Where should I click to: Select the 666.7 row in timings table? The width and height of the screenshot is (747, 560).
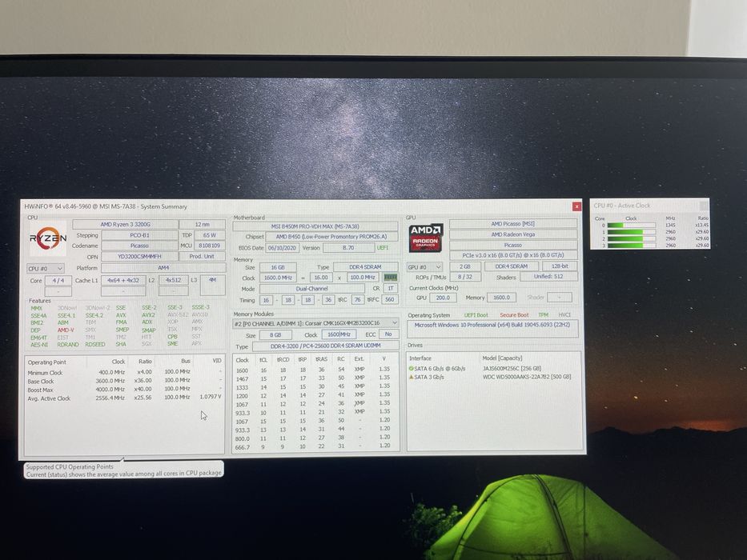[x=315, y=446]
